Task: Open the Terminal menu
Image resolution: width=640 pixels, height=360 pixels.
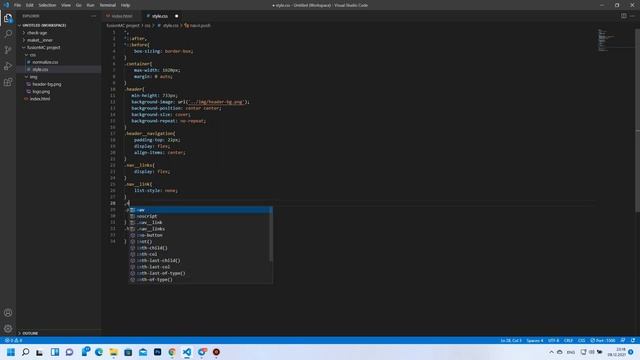Action: (108, 5)
